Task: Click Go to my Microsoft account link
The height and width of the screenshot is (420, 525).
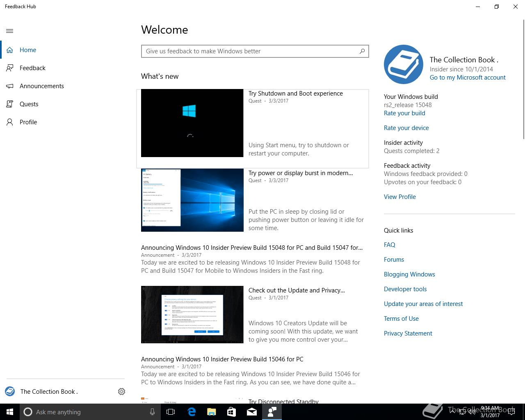Action: [468, 78]
